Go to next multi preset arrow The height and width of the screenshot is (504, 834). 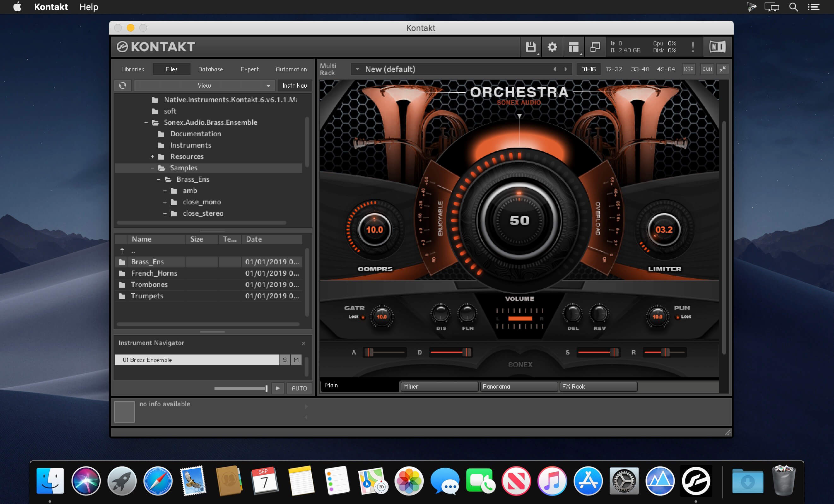point(566,69)
